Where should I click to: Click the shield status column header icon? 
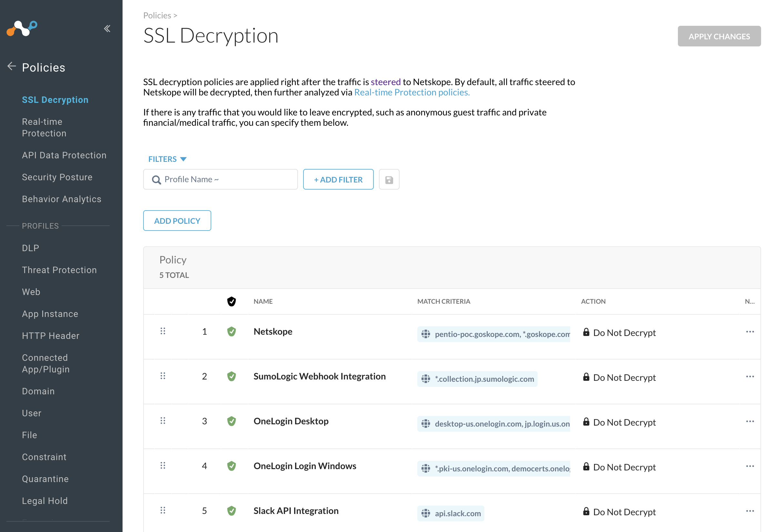click(231, 301)
